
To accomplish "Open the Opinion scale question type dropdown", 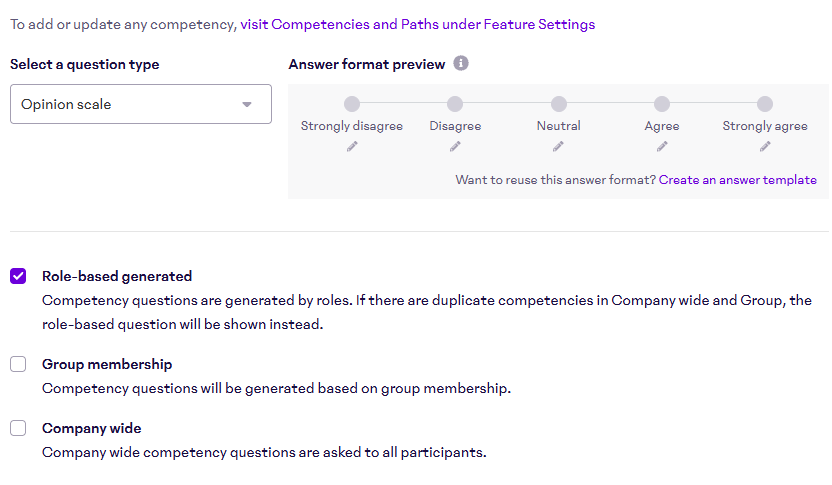I will pos(140,104).
